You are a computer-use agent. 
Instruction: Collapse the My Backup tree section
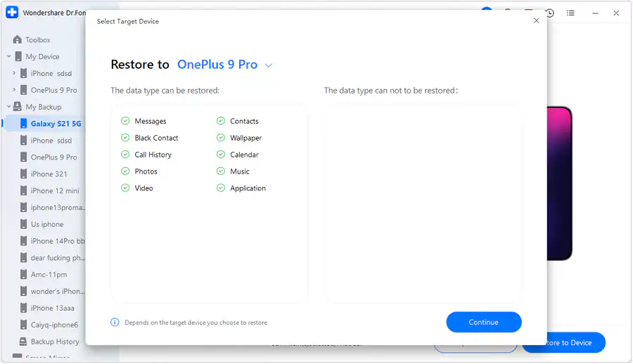click(9, 107)
